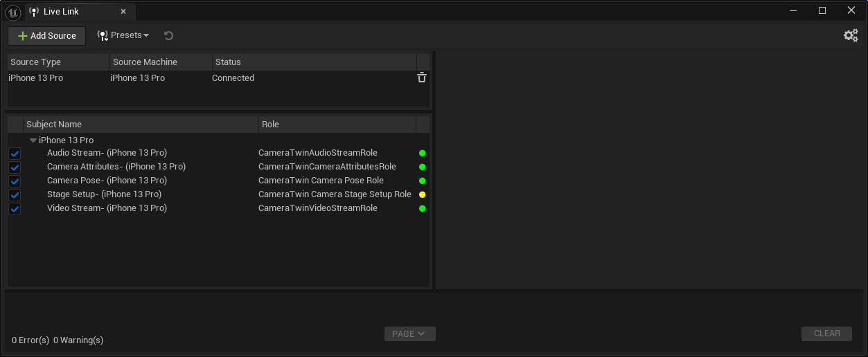
Task: Open the Live Link settings gears icon
Action: (x=851, y=35)
